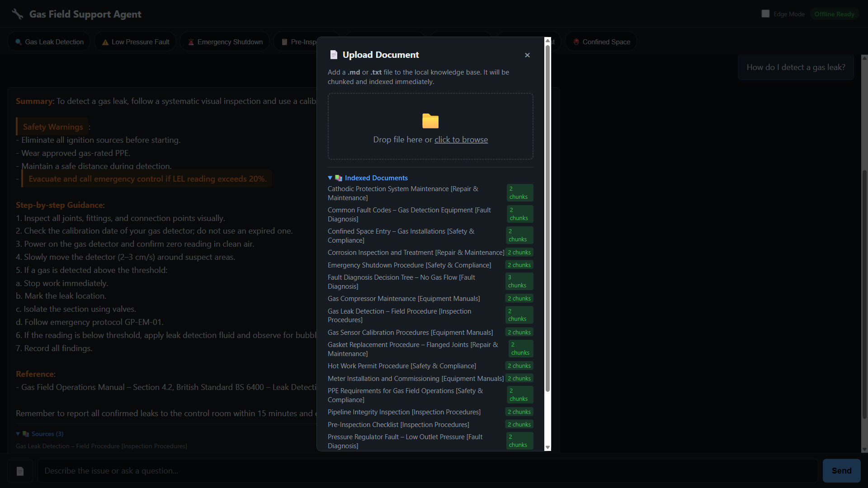Click the Pre-Inspection checklist clipboard icon
The width and height of the screenshot is (868, 488).
click(x=284, y=42)
